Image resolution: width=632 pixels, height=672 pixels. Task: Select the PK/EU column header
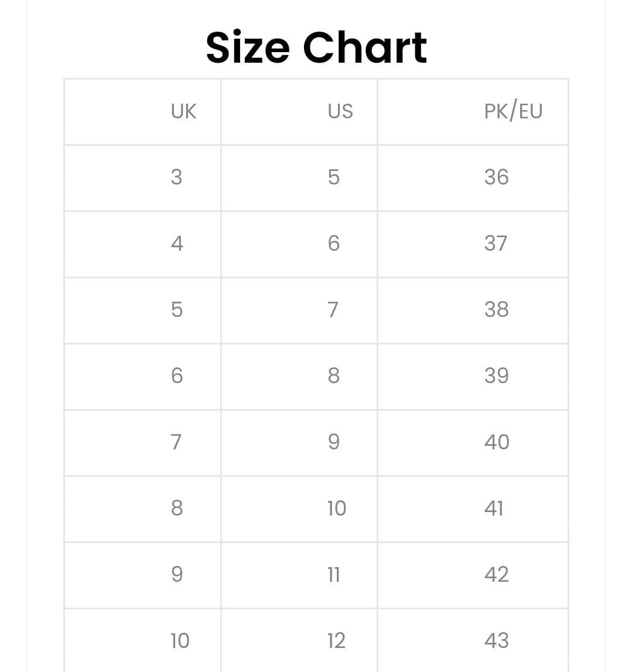[473, 112]
